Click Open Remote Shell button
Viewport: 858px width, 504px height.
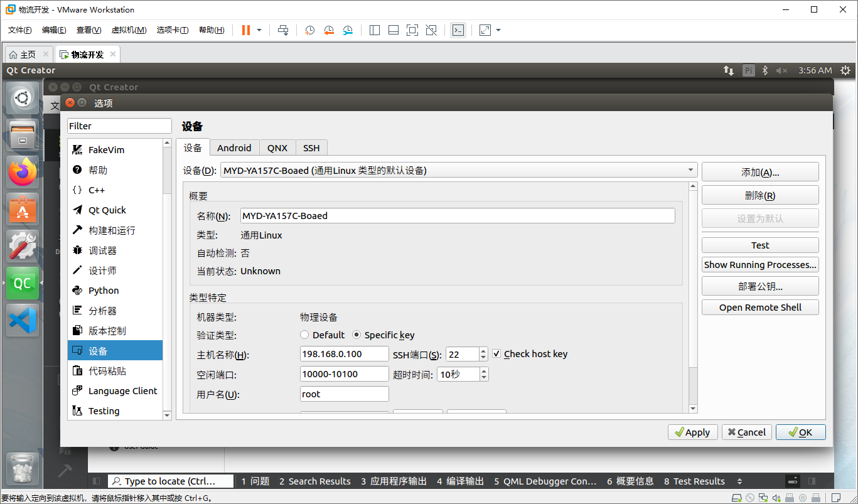(x=760, y=308)
